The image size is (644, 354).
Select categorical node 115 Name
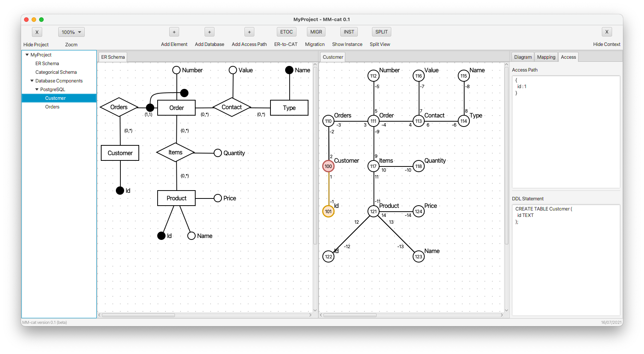coord(464,76)
